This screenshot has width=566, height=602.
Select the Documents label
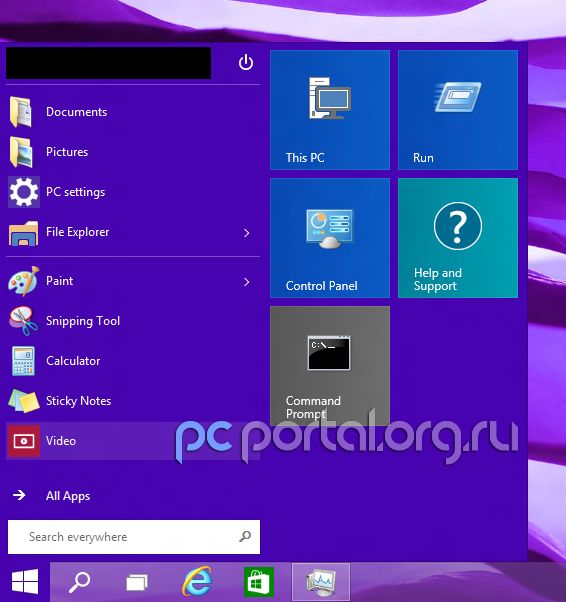pos(76,112)
